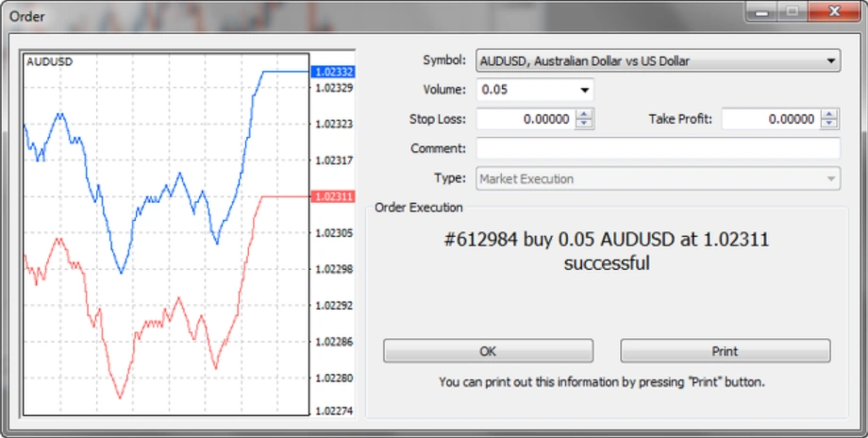Decrease Take Profit with down arrow
This screenshot has width=868, height=438.
829,124
